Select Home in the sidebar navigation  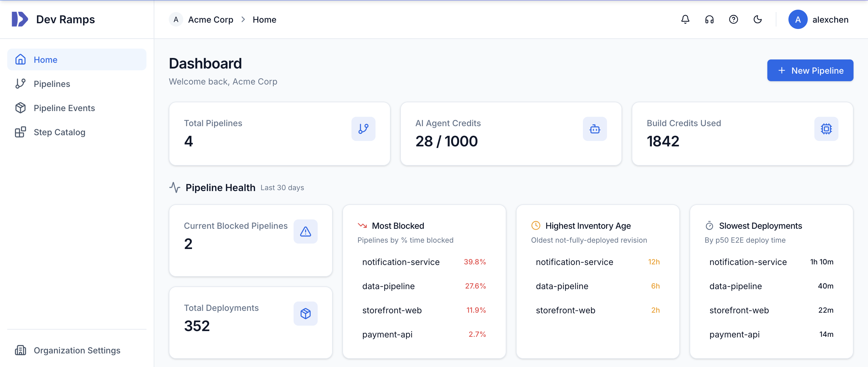tap(46, 59)
